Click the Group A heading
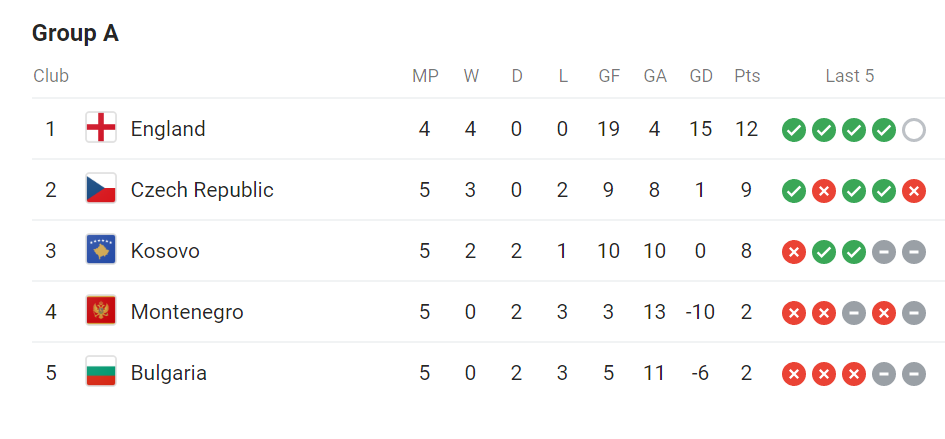Viewport: 945px width, 439px height. click(75, 33)
